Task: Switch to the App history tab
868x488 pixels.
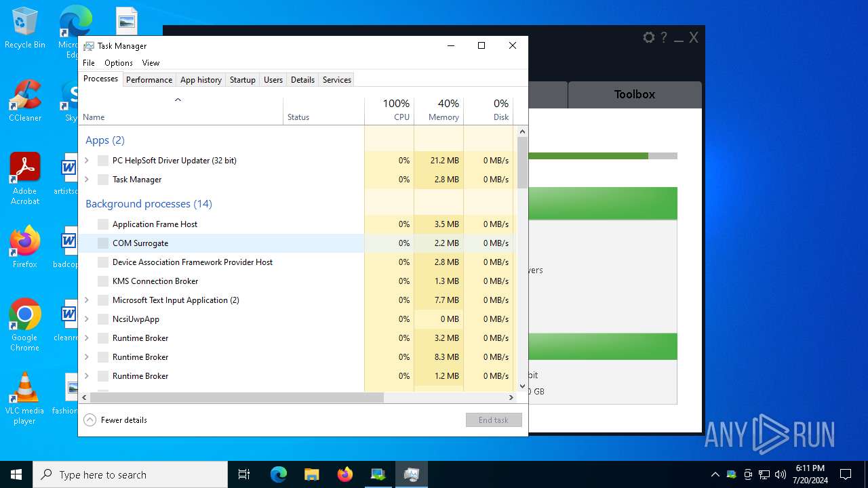Action: (x=201, y=80)
